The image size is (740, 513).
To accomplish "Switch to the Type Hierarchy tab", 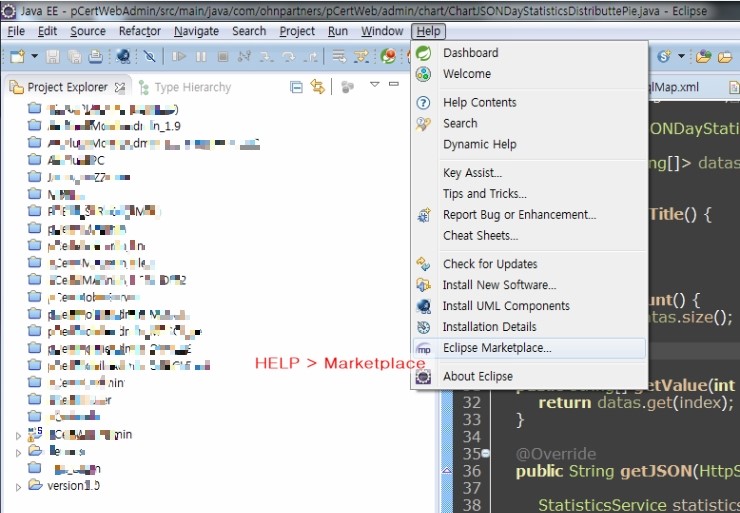I will tap(185, 87).
